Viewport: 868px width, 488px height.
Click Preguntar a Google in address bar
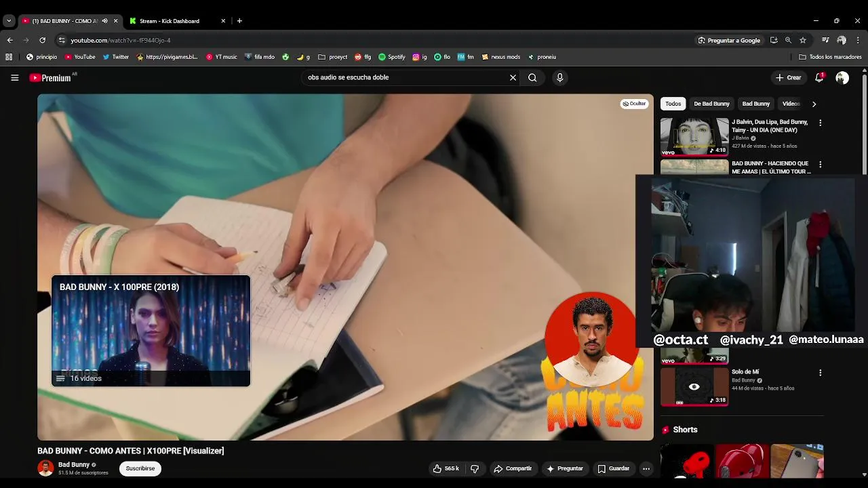(729, 40)
